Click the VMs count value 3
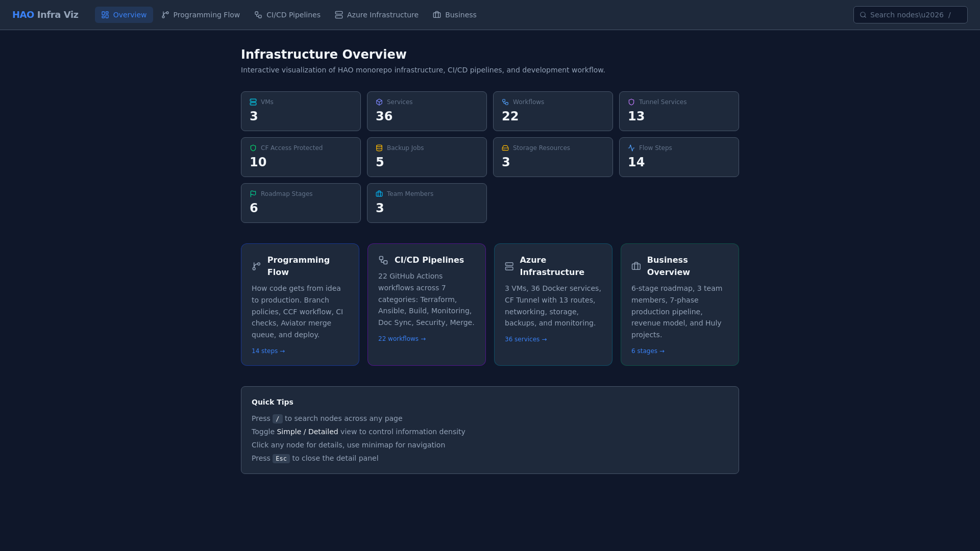The width and height of the screenshot is (980, 551). 254,116
